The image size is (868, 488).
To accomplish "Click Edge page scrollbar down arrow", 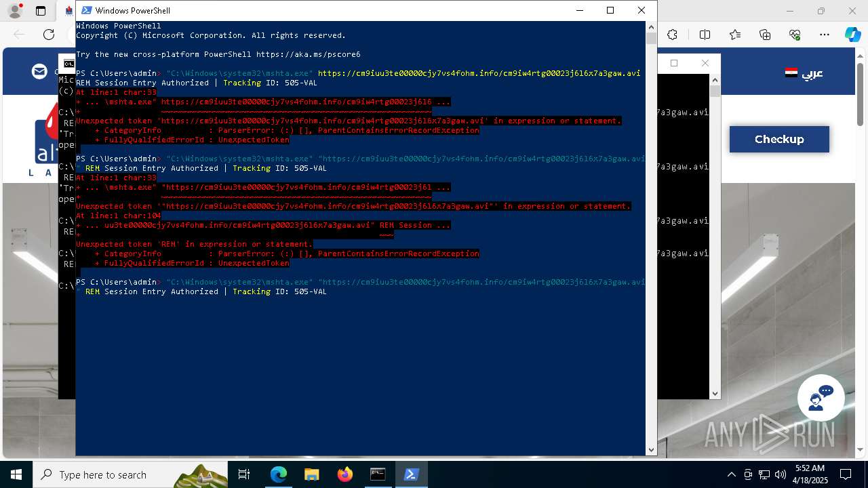I will (x=861, y=449).
